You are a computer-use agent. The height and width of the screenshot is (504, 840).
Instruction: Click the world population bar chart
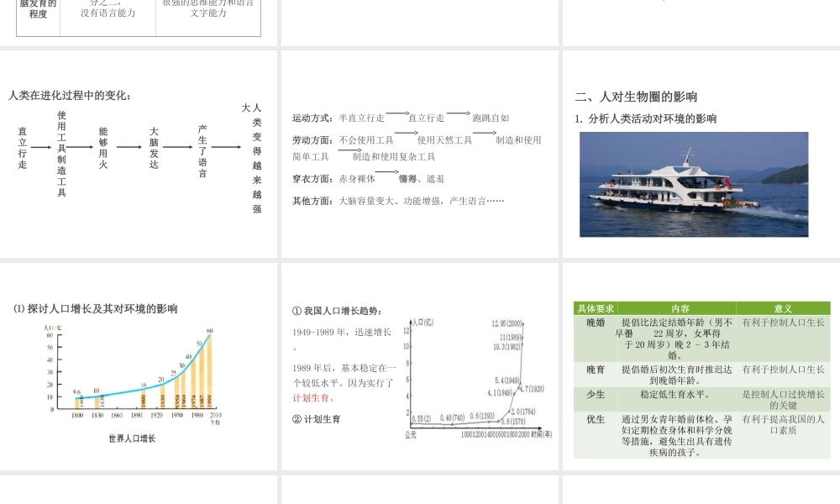coord(133,375)
